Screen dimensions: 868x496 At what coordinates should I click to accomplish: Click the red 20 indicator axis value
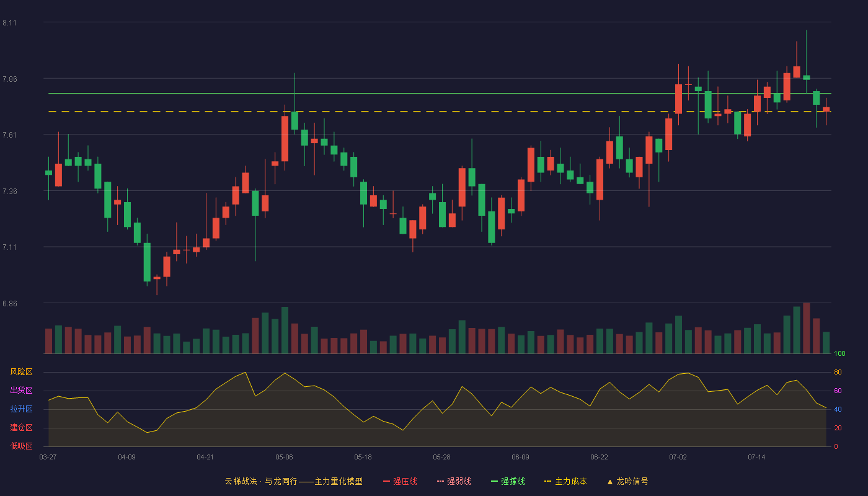838,428
